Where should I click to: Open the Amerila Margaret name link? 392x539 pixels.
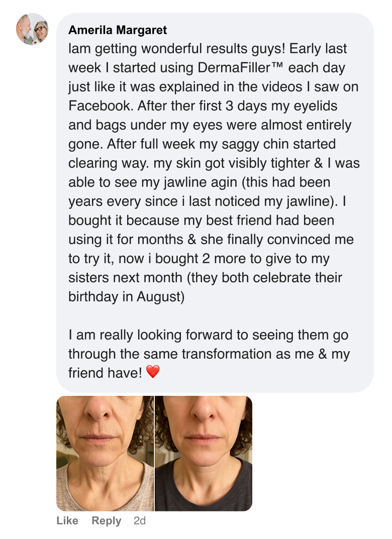(118, 30)
